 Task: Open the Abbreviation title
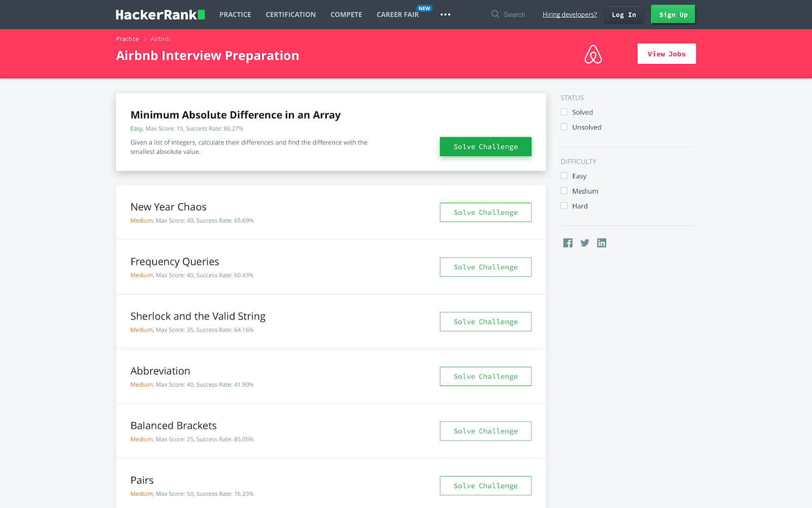click(x=160, y=371)
